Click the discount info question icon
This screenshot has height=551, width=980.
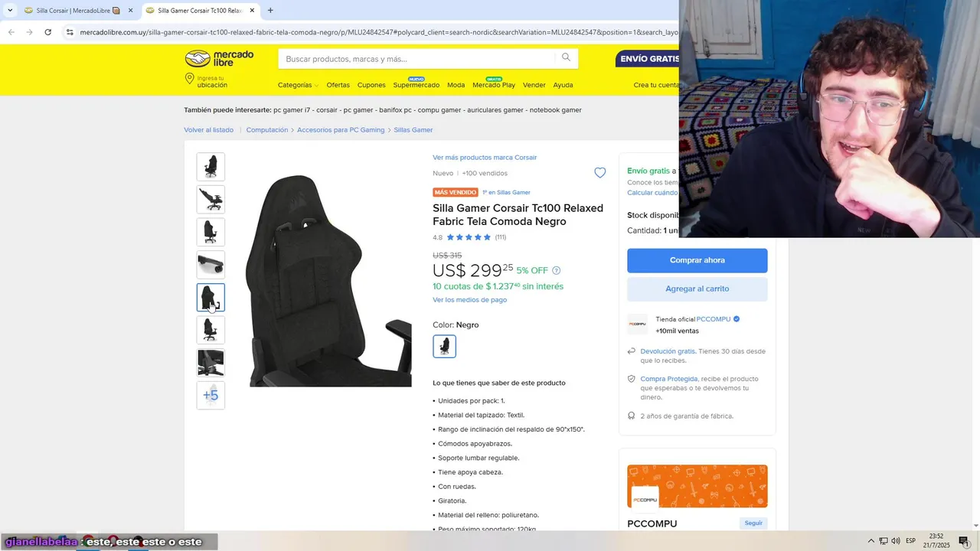coord(557,270)
